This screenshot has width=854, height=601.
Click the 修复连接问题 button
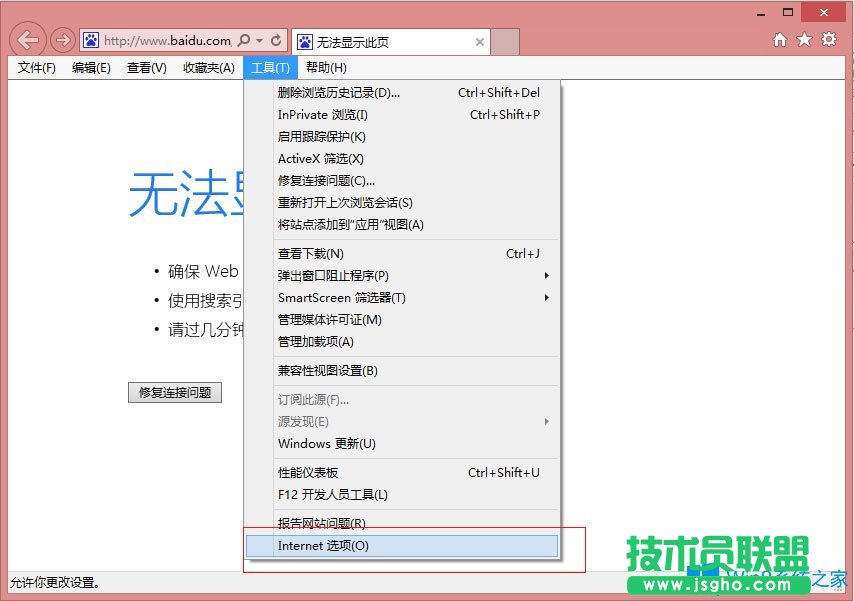175,392
